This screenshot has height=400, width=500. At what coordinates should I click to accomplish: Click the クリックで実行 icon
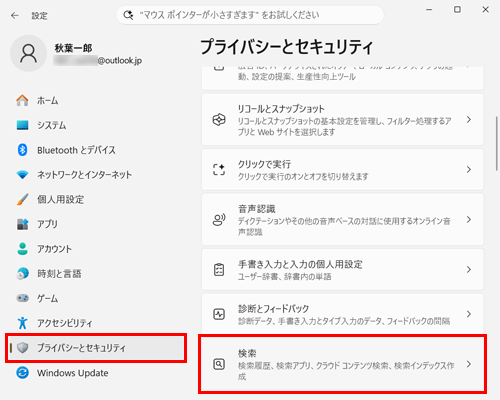click(219, 169)
